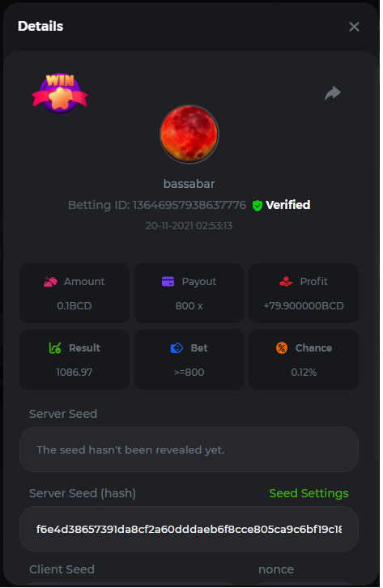Click the green Verified shield icon
This screenshot has height=588, width=383.
pos(257,206)
